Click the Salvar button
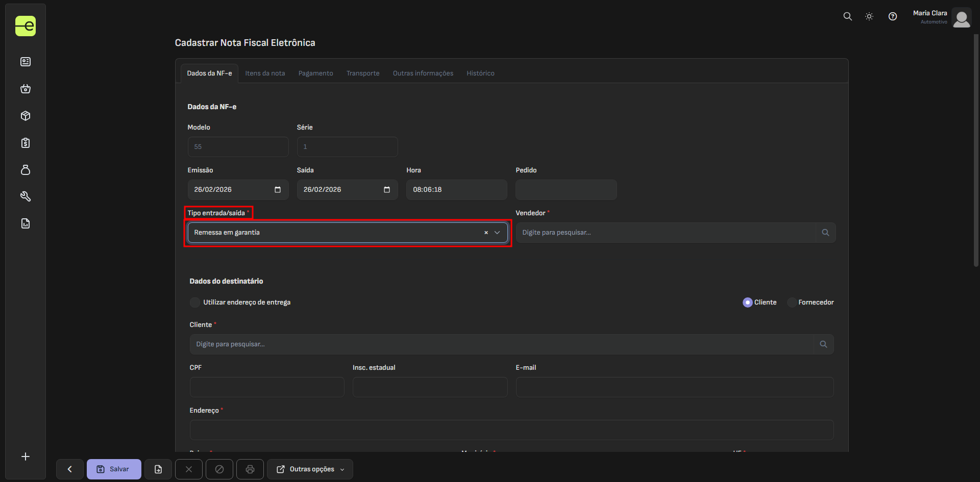This screenshot has height=482, width=980. pyautogui.click(x=114, y=469)
